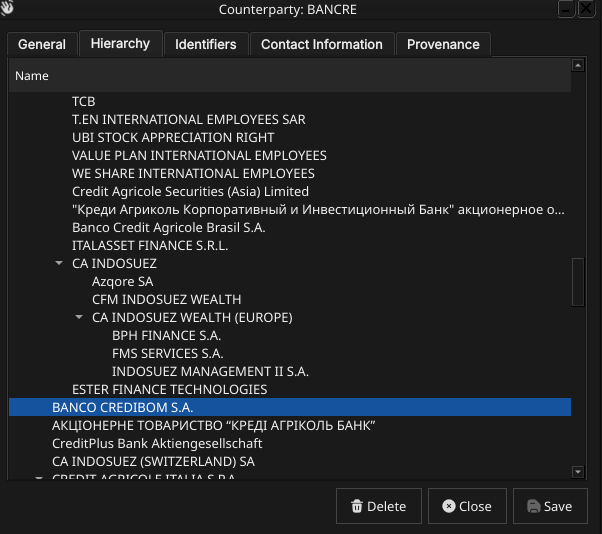Click the scroll down arrow
Viewport: 602px width, 534px height.
pos(578,471)
